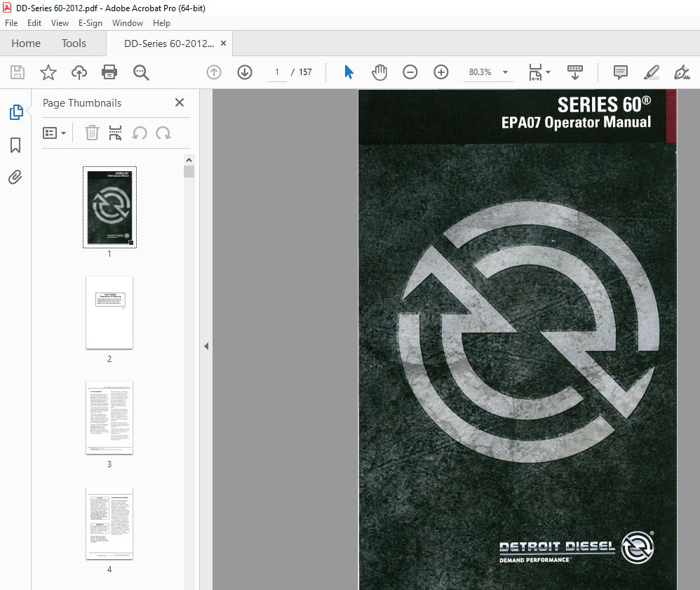Open the Find text magnifier tool

[141, 72]
